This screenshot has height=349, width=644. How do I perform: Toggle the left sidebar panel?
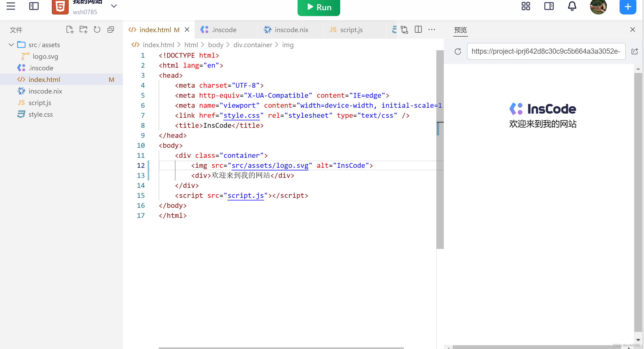[34, 6]
